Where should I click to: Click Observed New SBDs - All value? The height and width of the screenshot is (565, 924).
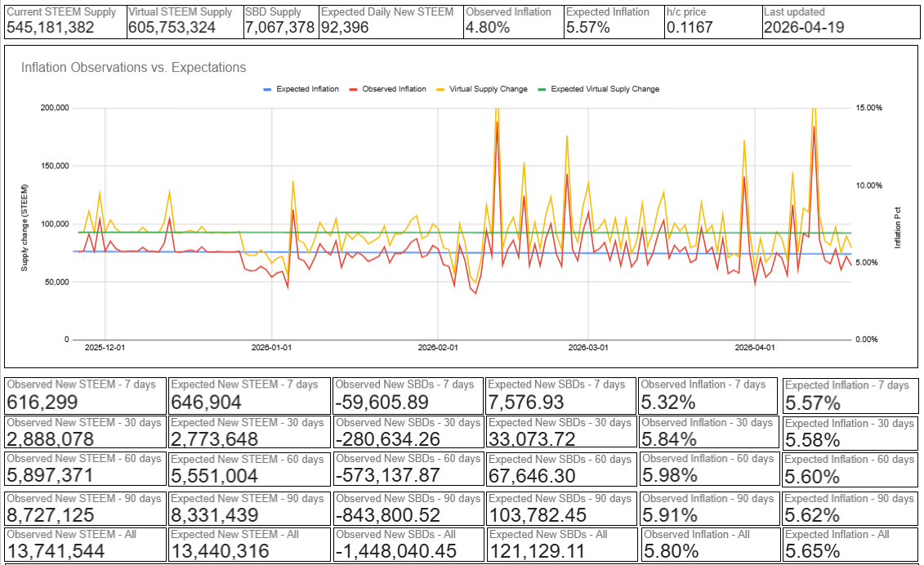click(x=396, y=551)
